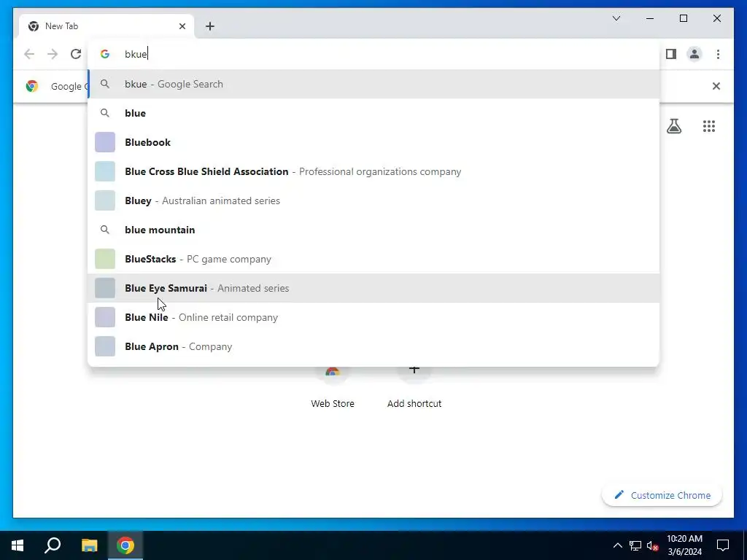Open the network tray icon
747x560 pixels.
point(635,545)
